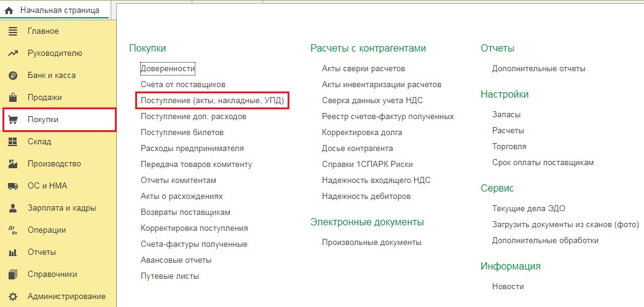Open Поступление доп. расходов

coord(194,117)
